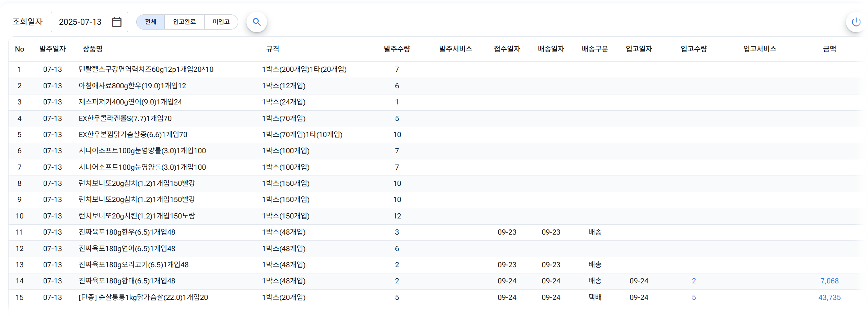The width and height of the screenshot is (868, 316).
Task: Click the 배송구분 column header
Action: click(595, 49)
